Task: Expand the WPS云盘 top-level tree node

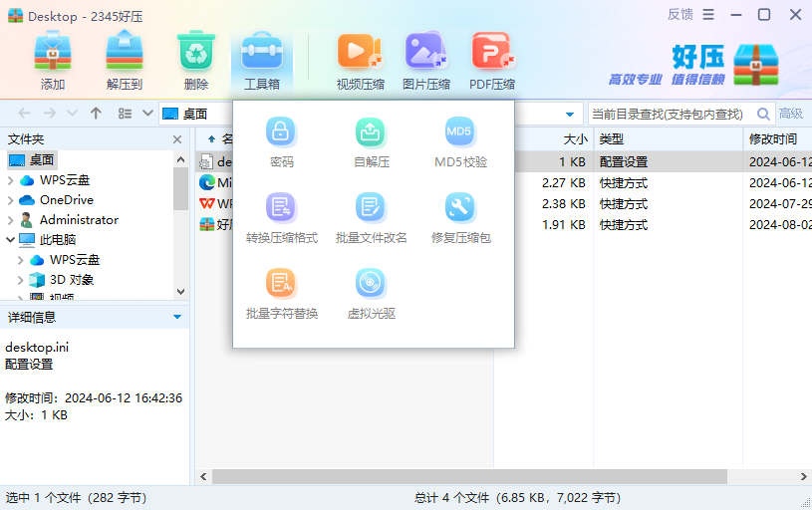Action: (10, 180)
